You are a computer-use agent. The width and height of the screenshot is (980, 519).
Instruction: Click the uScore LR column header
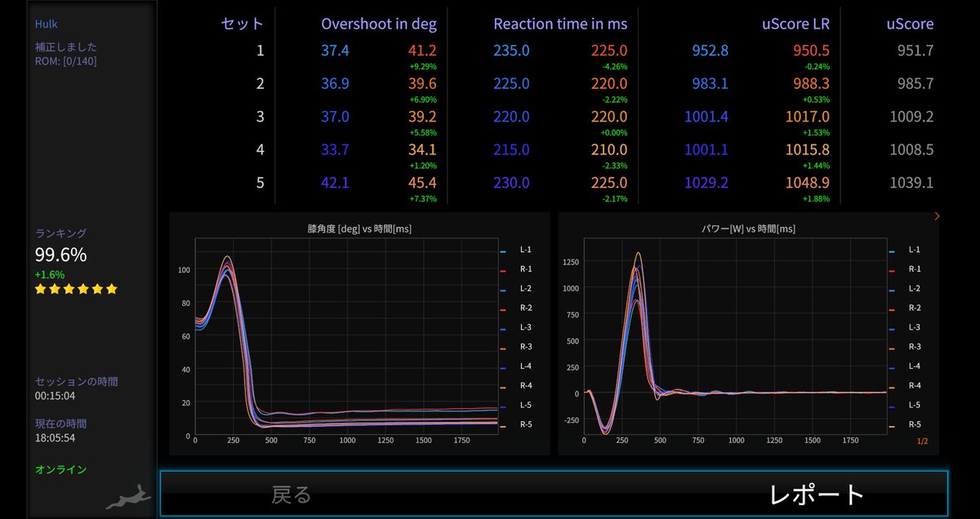click(796, 24)
